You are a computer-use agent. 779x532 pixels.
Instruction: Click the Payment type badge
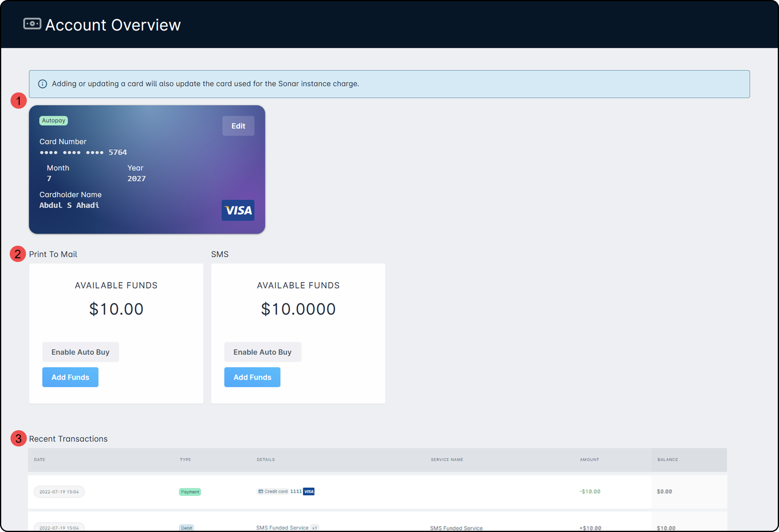pyautogui.click(x=190, y=492)
